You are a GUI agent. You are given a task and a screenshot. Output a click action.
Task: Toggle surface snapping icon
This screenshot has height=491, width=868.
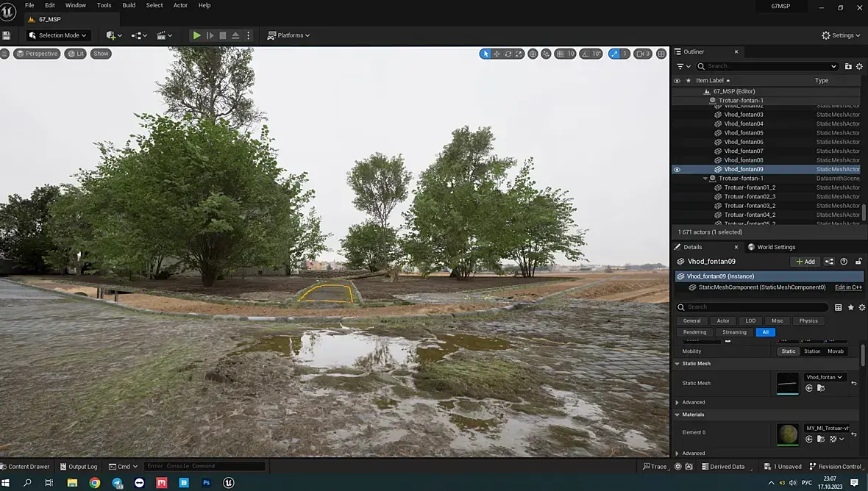(x=546, y=54)
